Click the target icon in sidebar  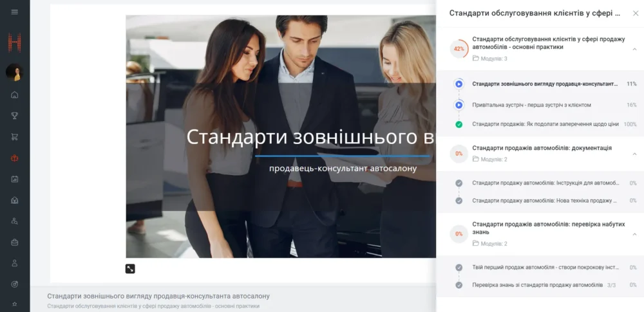[15, 284]
